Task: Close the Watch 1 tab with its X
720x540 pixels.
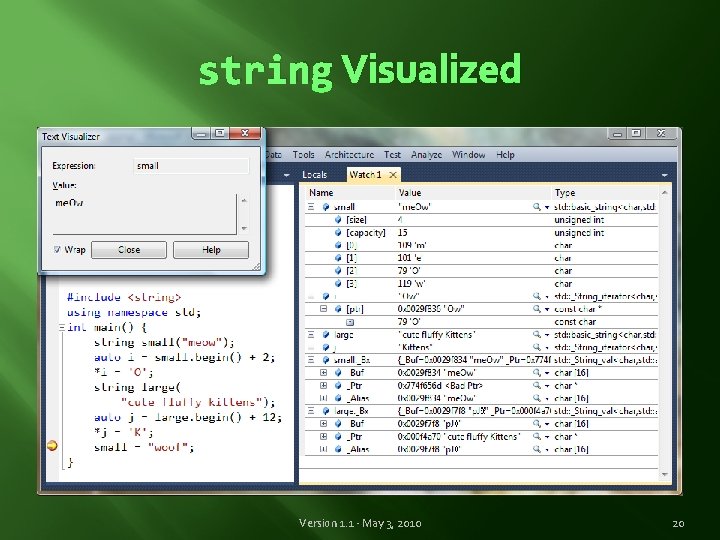Action: [393, 175]
